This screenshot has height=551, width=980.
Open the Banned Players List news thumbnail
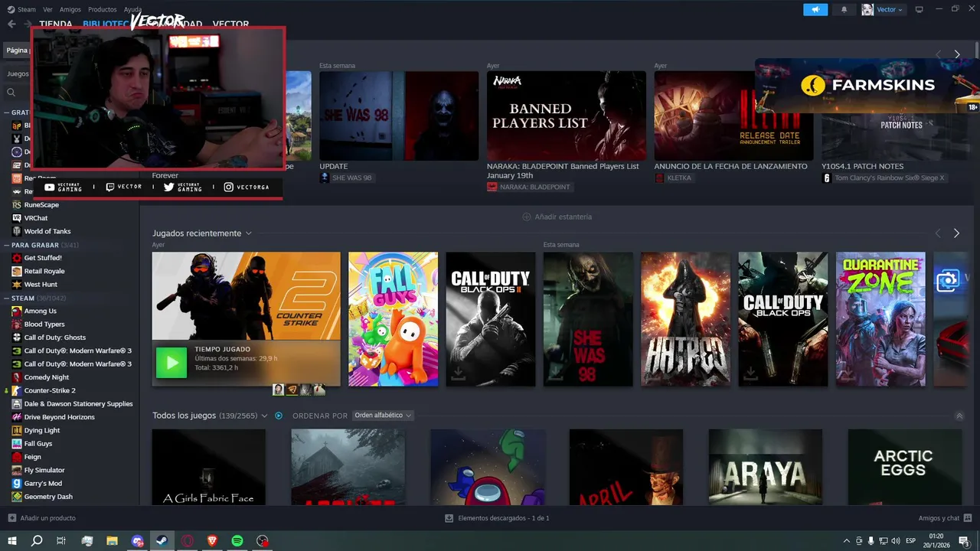(567, 116)
